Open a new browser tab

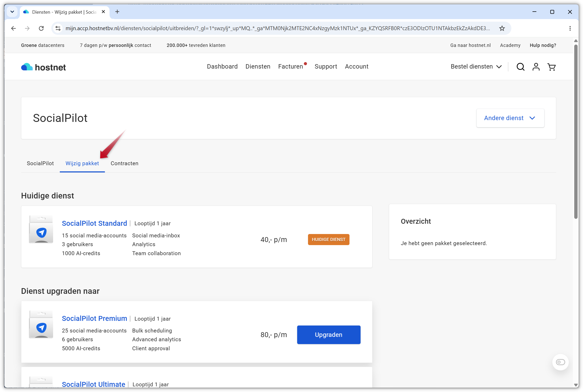pos(117,12)
